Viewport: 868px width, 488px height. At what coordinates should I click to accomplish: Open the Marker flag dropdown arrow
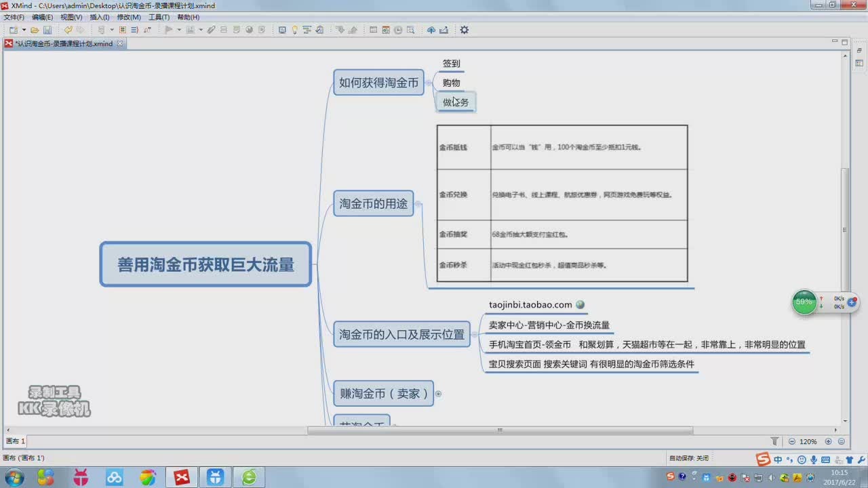coord(179,30)
